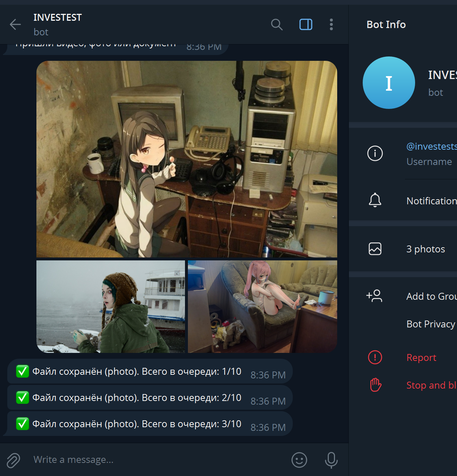Report this bot
Screen dimensions: 457x476
click(x=421, y=358)
